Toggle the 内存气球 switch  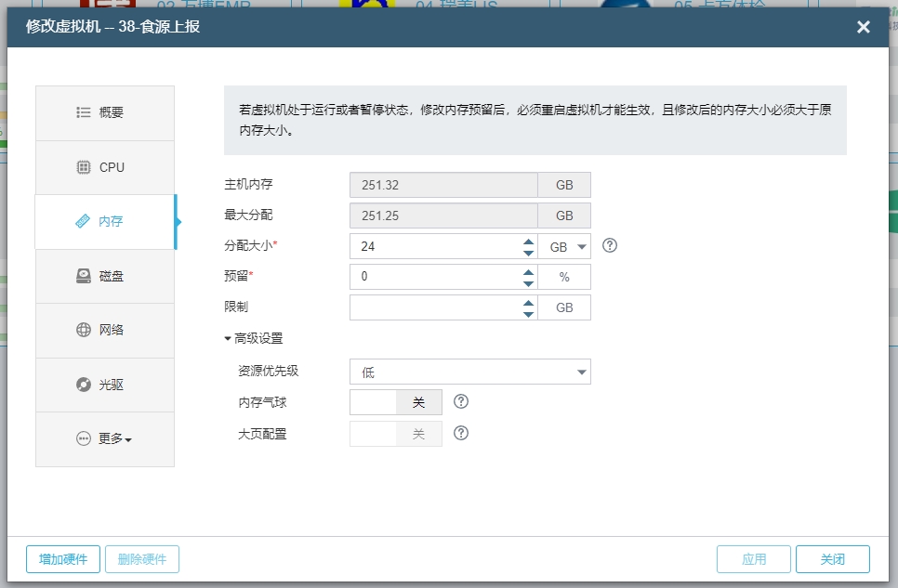(x=396, y=402)
